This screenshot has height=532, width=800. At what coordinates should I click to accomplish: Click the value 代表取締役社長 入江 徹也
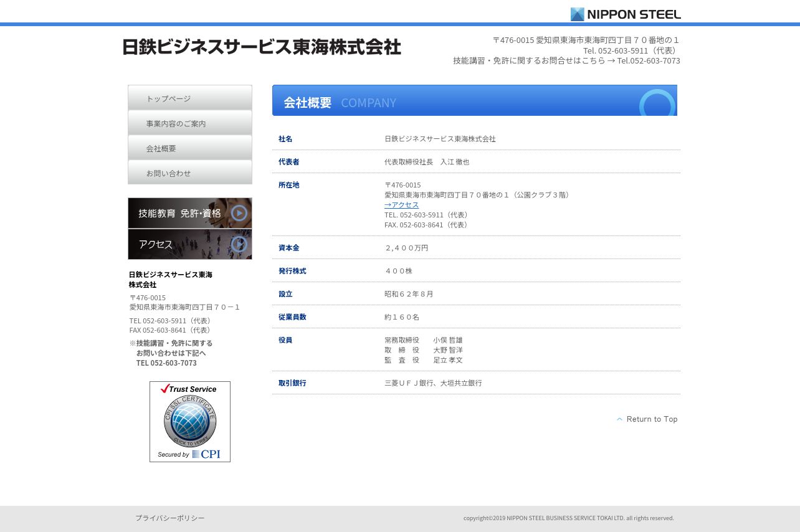[x=427, y=162]
